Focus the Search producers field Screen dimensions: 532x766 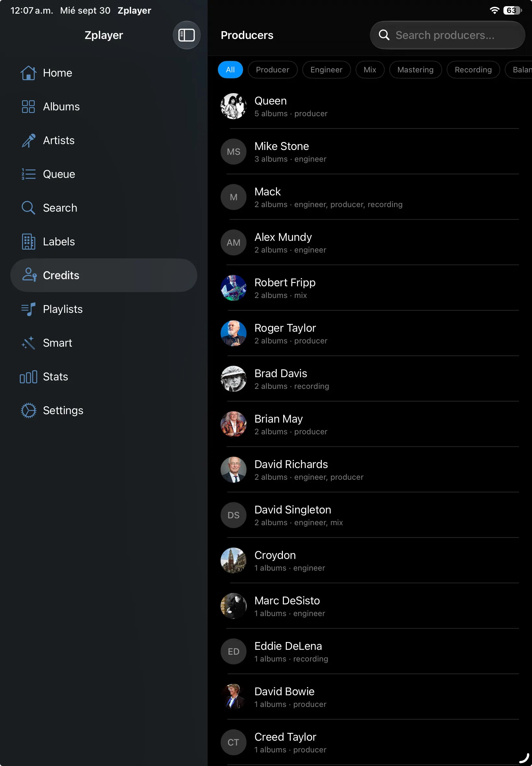447,35
